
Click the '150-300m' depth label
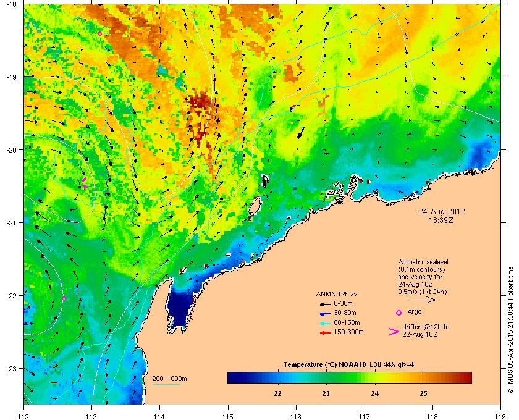pyautogui.click(x=348, y=332)
